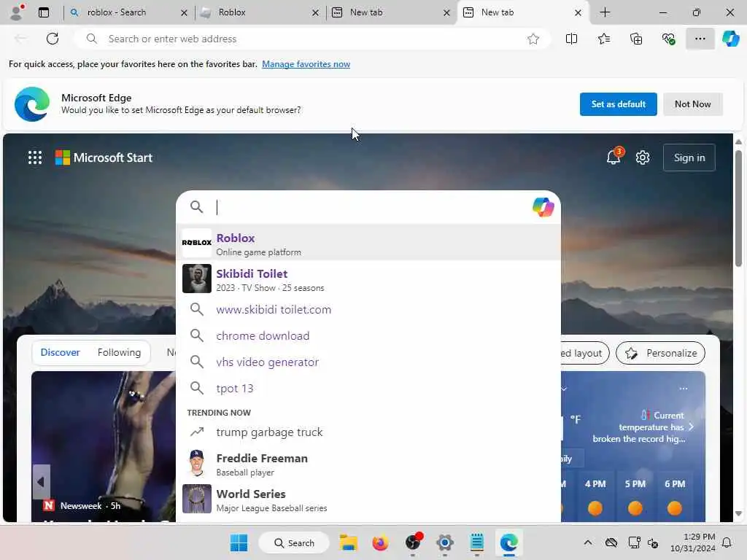Choose the tpot 13 suggestion
The image size is (747, 560).
[x=368, y=388]
